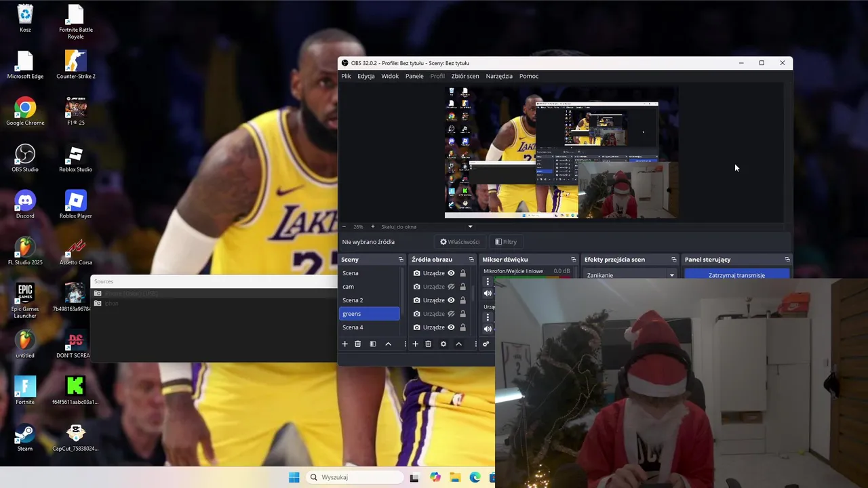Open the Zbiór scen menu
868x488 pixels.
click(465, 76)
